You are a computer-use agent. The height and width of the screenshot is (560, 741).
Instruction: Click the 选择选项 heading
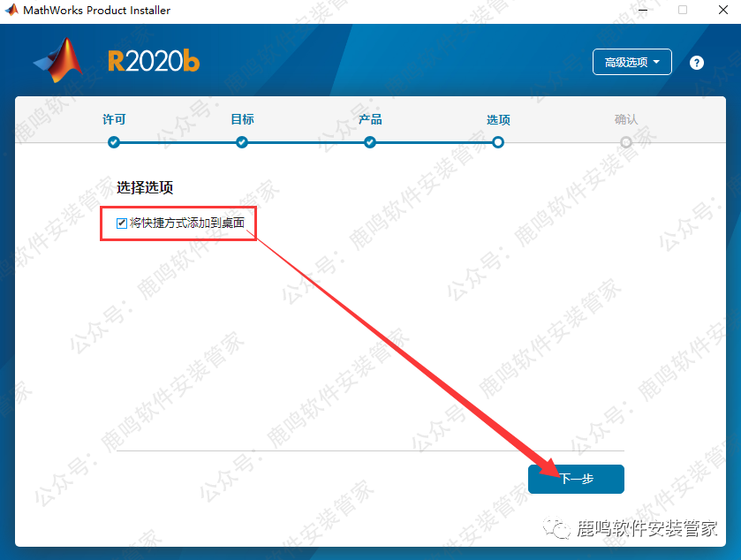click(145, 187)
